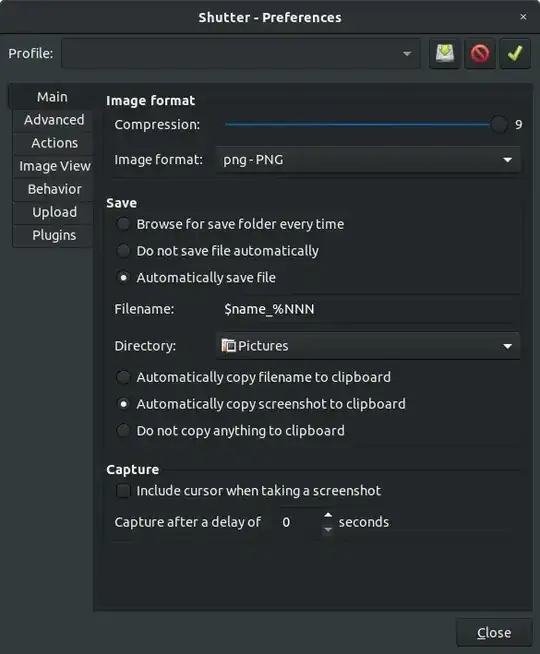
Task: Increase the capture delay with up arrow
Action: 328,515
